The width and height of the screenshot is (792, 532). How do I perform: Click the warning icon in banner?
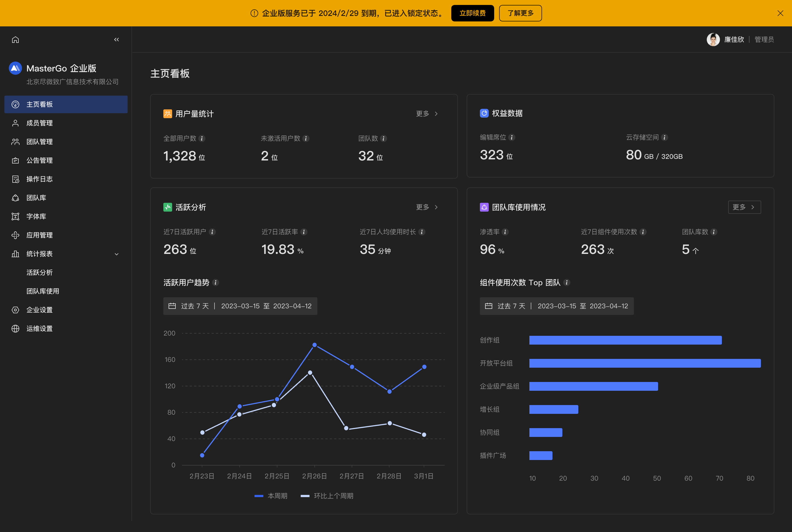(x=254, y=13)
